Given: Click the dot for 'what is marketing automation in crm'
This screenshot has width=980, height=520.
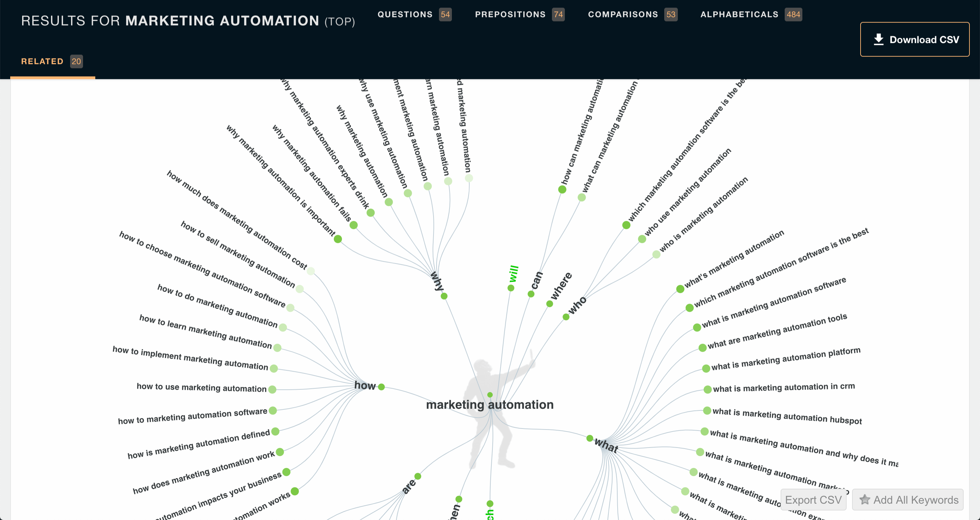Looking at the screenshot, I should 708,389.
